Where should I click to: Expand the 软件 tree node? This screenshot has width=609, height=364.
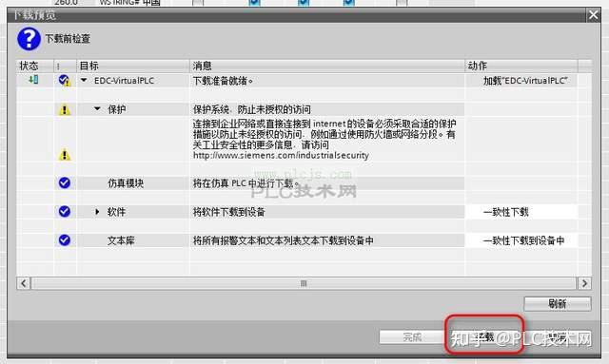coord(97,212)
